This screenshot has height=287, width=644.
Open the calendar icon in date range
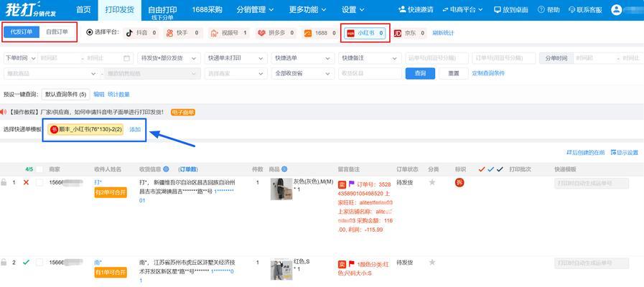point(126,58)
